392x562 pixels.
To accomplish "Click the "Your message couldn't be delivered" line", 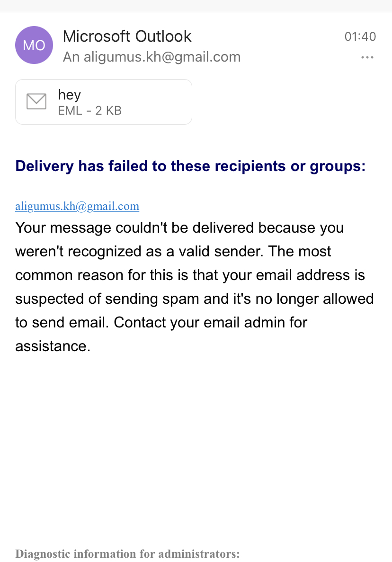I will point(179,227).
